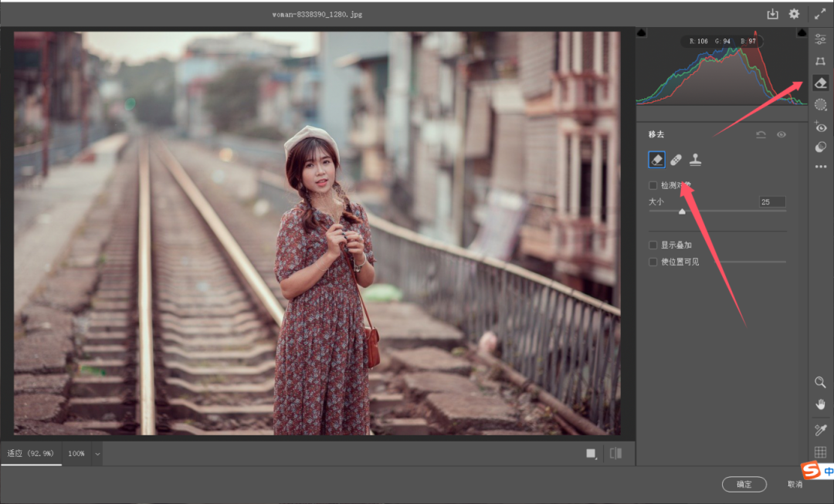This screenshot has width=834, height=504.
Task: Open the Edit adjustments panel
Action: click(x=820, y=38)
